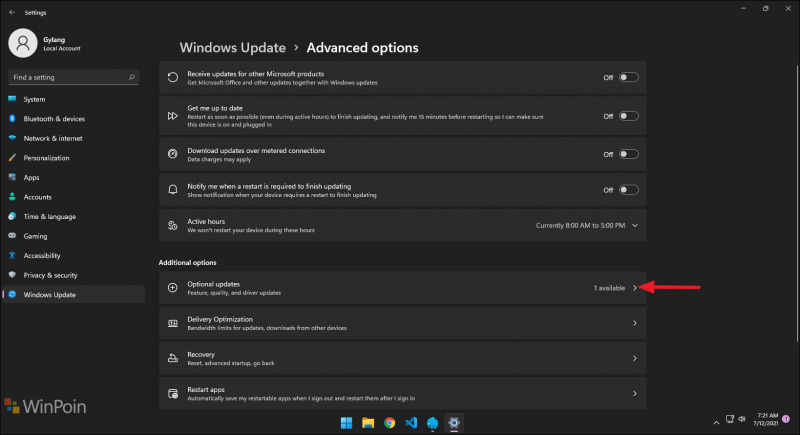Toggle Notify me when restart is required

629,190
